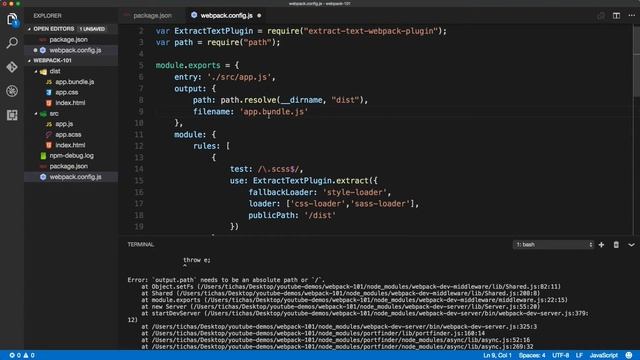640x360 pixels.
Task: Collapse the WEBPACK-101 project section
Action: click(29, 60)
